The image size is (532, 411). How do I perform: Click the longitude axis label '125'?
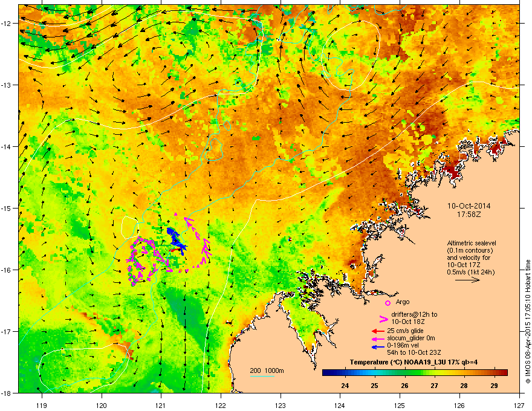[x=400, y=405]
